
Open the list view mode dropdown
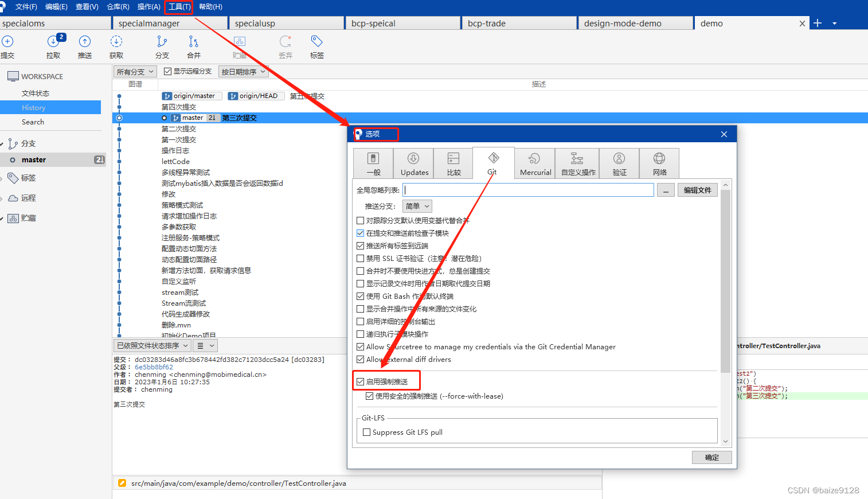[205, 345]
